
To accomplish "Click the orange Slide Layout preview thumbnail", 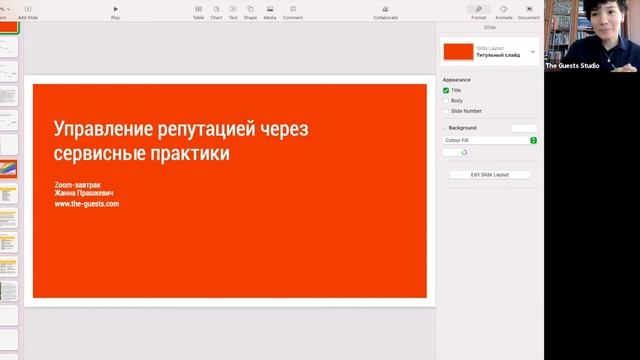I will tap(458, 52).
